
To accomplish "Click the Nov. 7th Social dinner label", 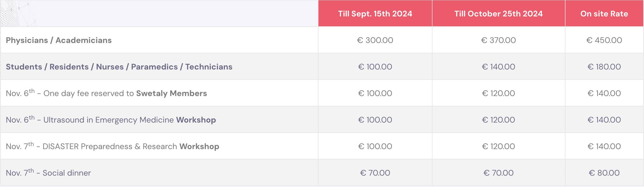I will tap(48, 173).
